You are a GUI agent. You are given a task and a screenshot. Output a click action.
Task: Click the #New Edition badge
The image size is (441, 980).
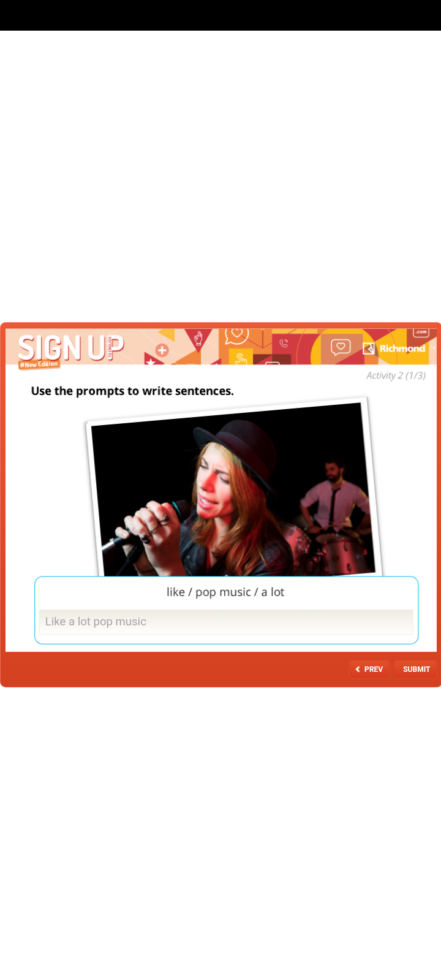(x=39, y=364)
